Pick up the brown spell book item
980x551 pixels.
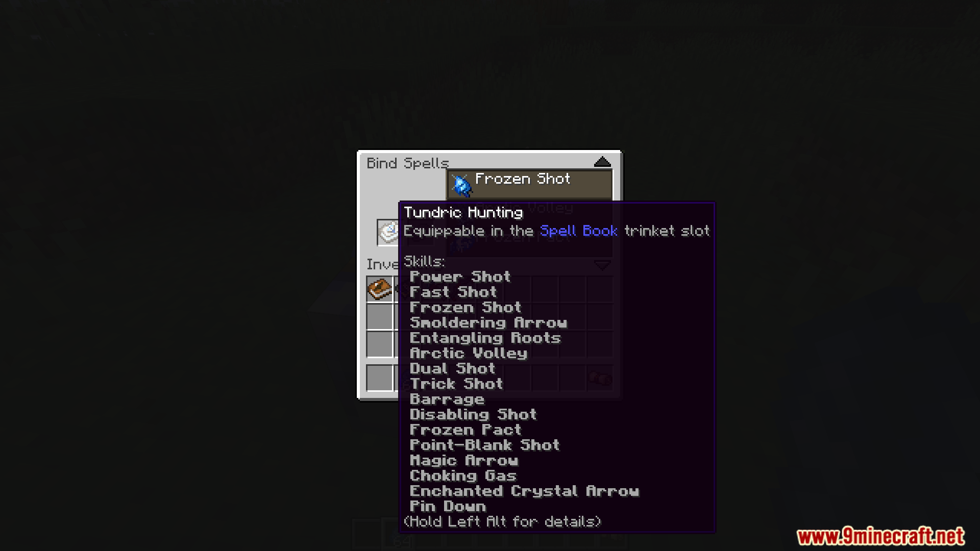tap(379, 289)
